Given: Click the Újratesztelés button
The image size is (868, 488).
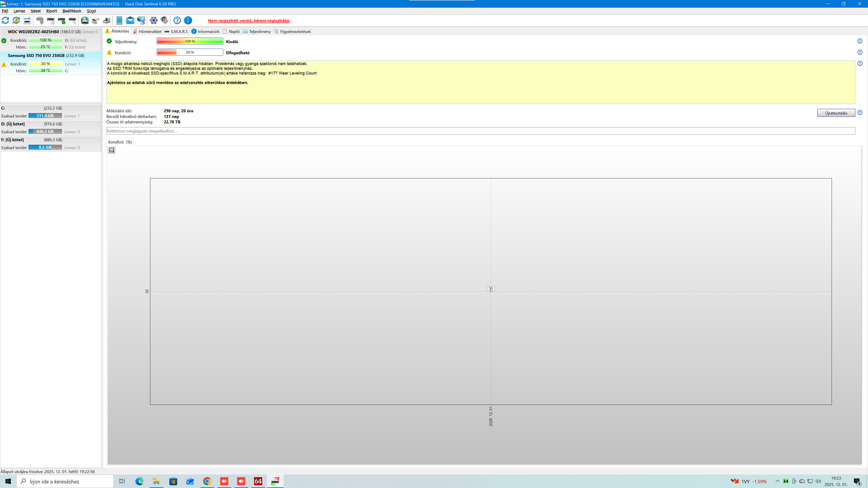Looking at the screenshot, I should pos(836,113).
